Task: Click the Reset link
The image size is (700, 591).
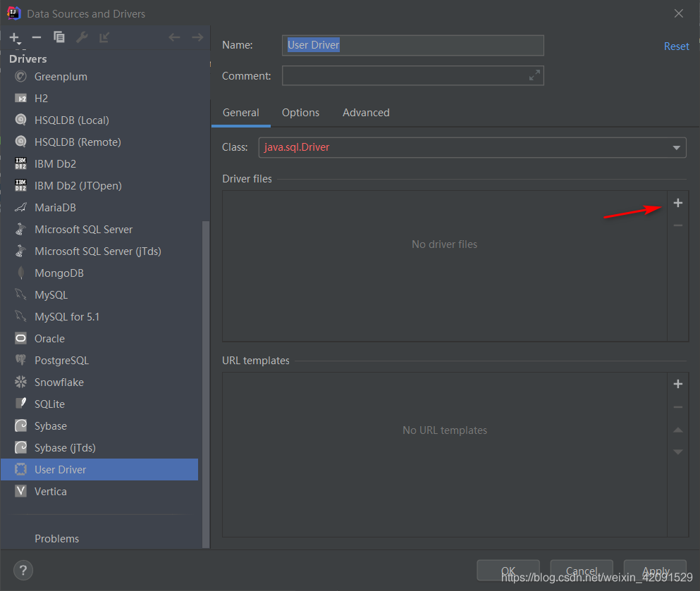Action: point(676,46)
